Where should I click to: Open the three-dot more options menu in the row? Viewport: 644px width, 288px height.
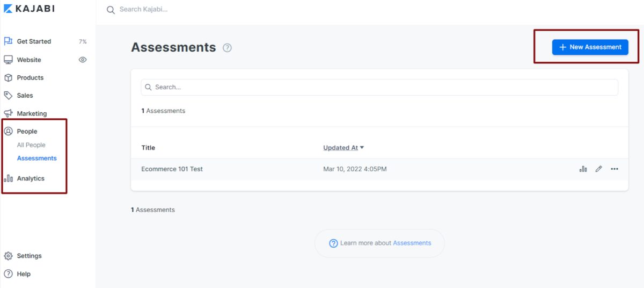click(x=614, y=169)
